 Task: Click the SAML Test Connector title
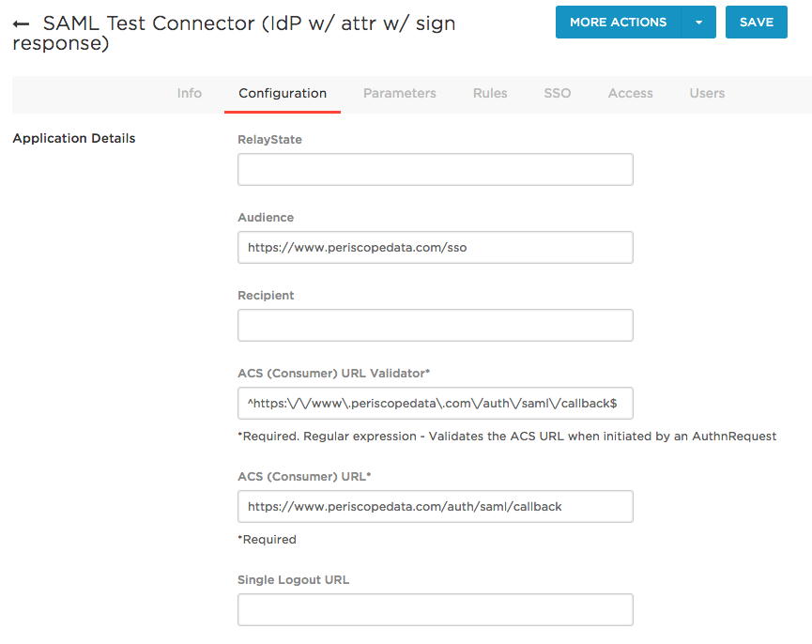coord(234,33)
